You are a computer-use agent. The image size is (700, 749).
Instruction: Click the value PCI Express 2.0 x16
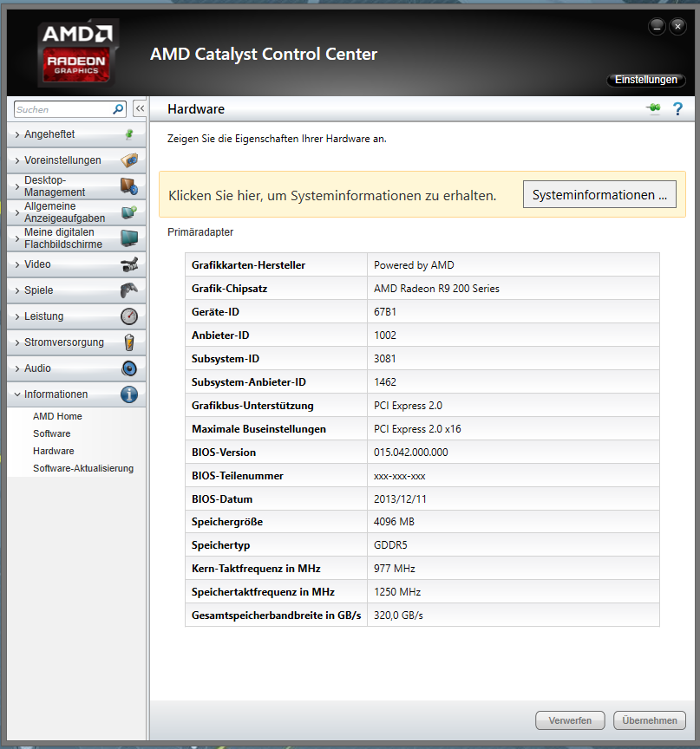pos(417,429)
